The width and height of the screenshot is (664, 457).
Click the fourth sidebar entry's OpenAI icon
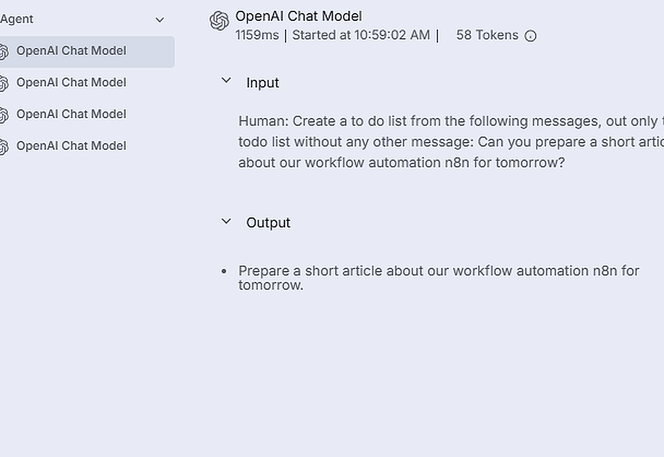pos(3,147)
